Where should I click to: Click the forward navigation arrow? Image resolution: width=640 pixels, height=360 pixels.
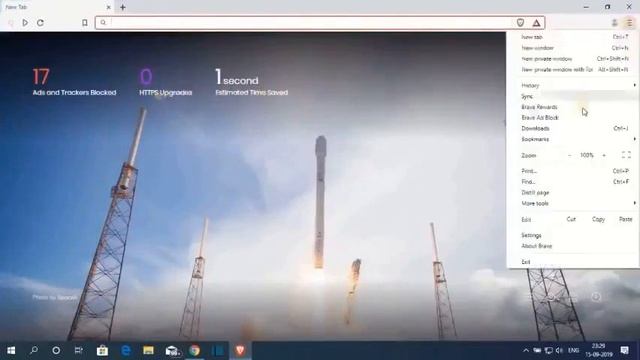(25, 23)
